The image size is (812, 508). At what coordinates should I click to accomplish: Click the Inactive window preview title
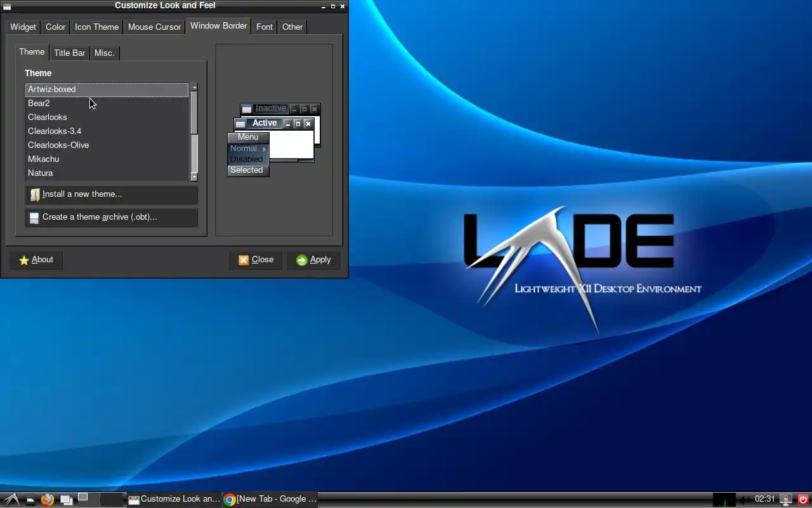[x=271, y=109]
